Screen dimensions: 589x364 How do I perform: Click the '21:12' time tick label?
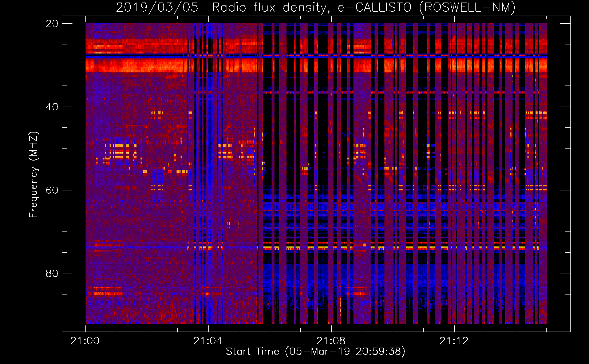[x=454, y=341]
